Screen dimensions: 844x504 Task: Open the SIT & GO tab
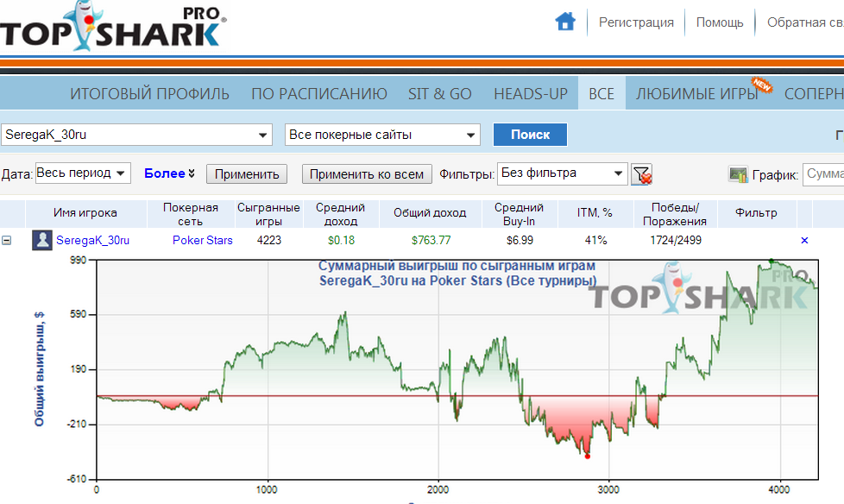tap(440, 94)
